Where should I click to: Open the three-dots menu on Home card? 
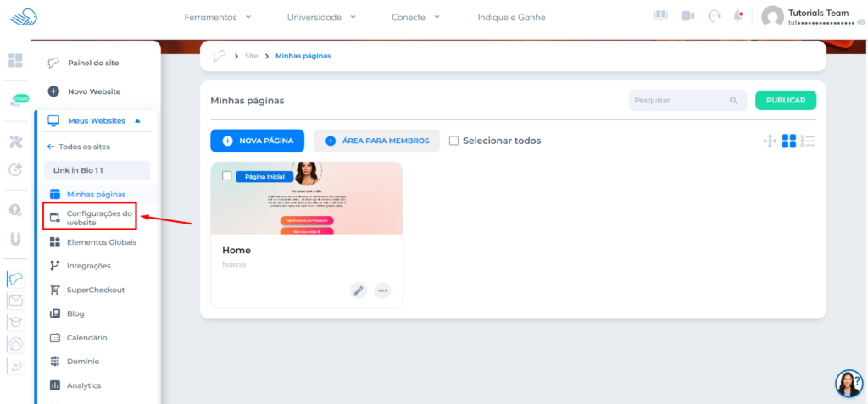click(x=382, y=291)
